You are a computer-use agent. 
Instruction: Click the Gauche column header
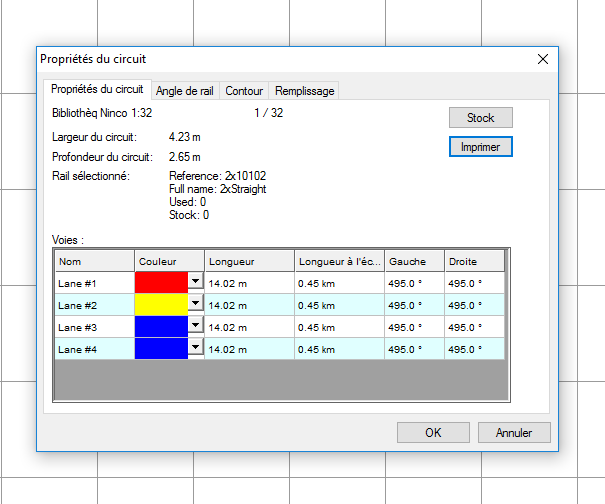click(415, 261)
